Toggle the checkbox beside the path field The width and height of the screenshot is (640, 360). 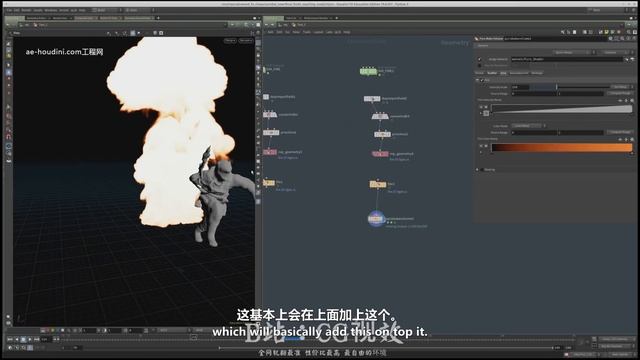[480, 60]
